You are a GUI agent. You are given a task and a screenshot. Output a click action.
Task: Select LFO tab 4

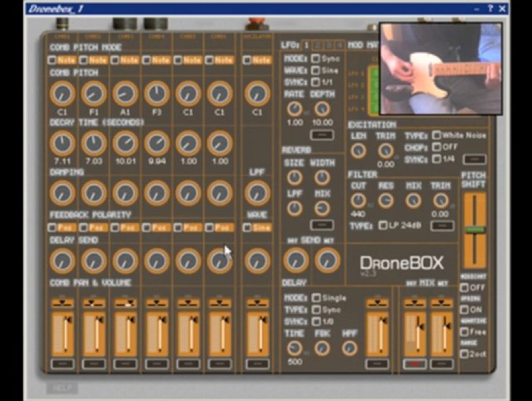tap(340, 45)
